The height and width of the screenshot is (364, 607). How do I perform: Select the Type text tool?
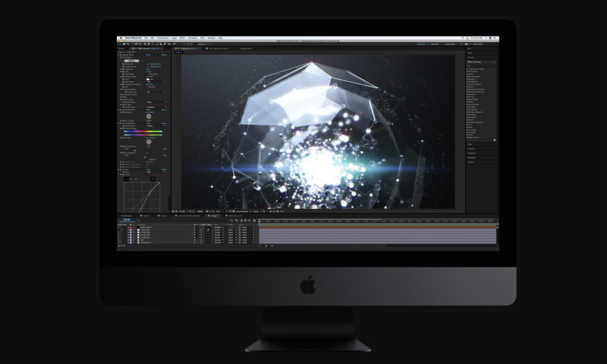pos(153,44)
